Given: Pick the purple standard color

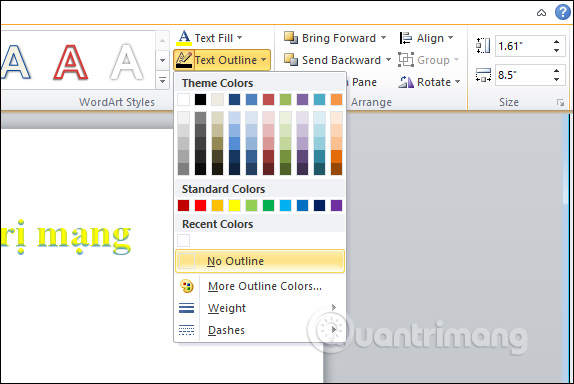Looking at the screenshot, I should (x=336, y=205).
